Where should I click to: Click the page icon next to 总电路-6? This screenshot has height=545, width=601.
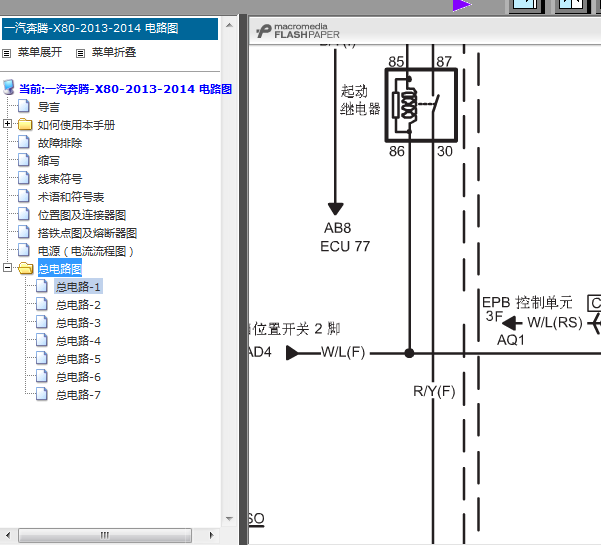42,376
